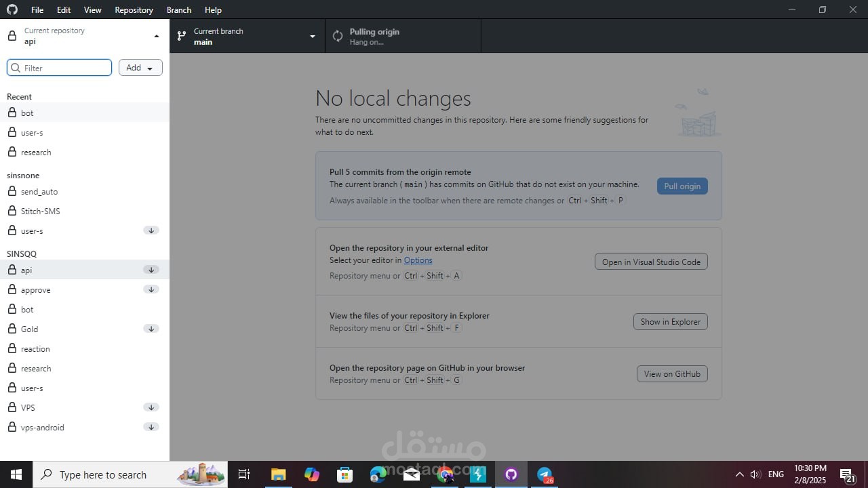Click the Pulling origin toolbar button
The height and width of the screenshot is (488, 868).
tap(403, 36)
